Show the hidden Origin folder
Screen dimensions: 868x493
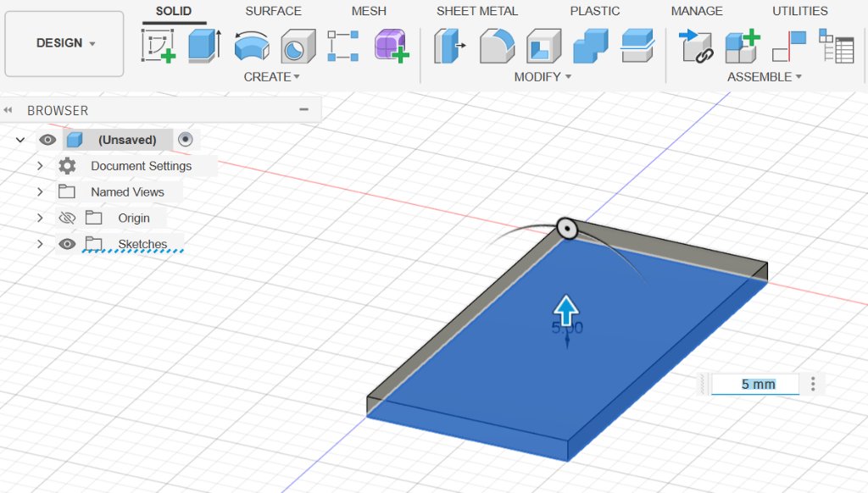(x=67, y=218)
